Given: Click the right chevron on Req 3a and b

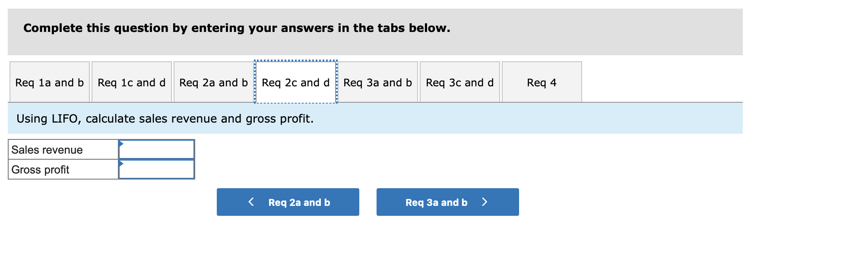Looking at the screenshot, I should pyautogui.click(x=485, y=201).
